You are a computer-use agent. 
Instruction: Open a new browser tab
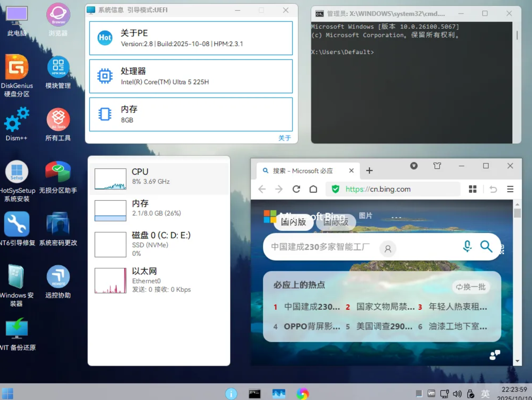pos(369,170)
